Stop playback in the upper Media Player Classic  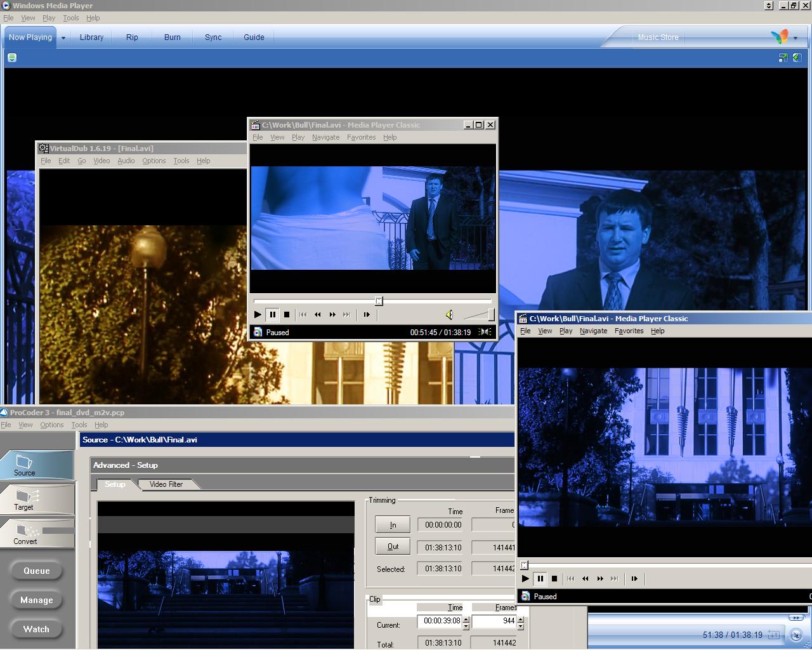tap(287, 314)
